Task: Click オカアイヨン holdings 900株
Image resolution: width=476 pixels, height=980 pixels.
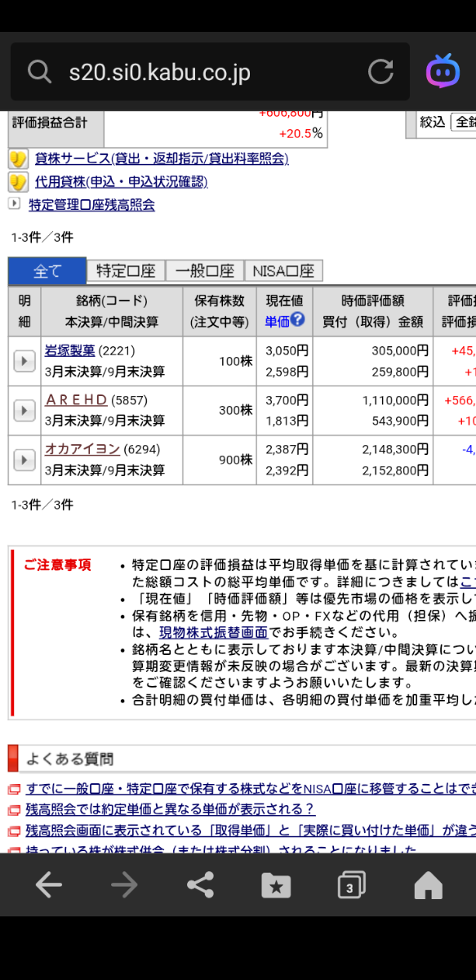Action: click(x=235, y=460)
